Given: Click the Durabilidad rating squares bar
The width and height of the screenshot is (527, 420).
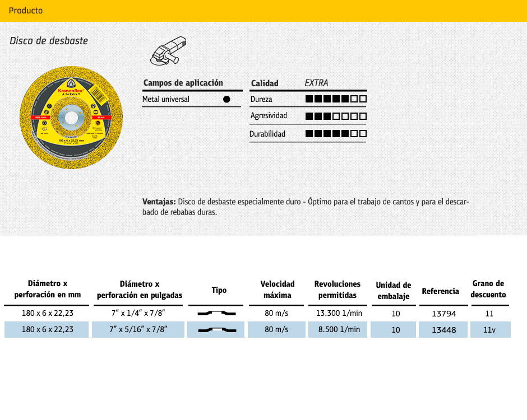Looking at the screenshot, I should [x=336, y=134].
